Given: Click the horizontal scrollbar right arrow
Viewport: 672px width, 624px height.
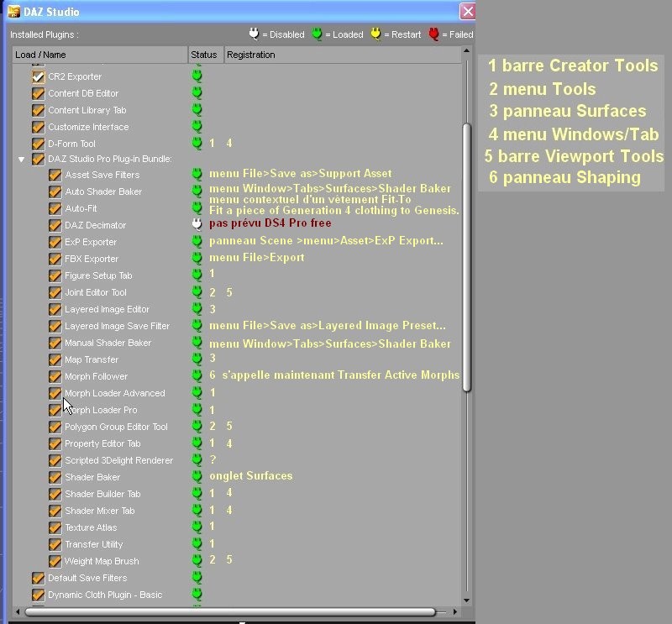Looking at the screenshot, I should pos(455,611).
